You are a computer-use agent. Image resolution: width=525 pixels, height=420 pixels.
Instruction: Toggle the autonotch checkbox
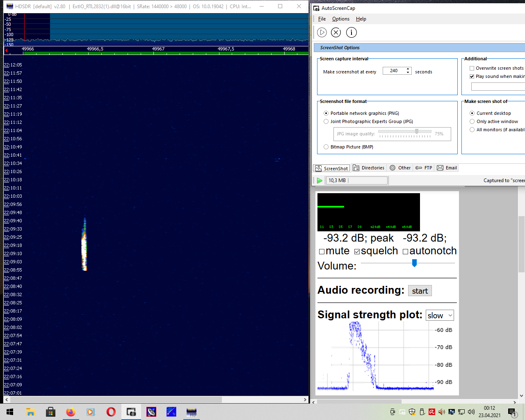tap(405, 251)
